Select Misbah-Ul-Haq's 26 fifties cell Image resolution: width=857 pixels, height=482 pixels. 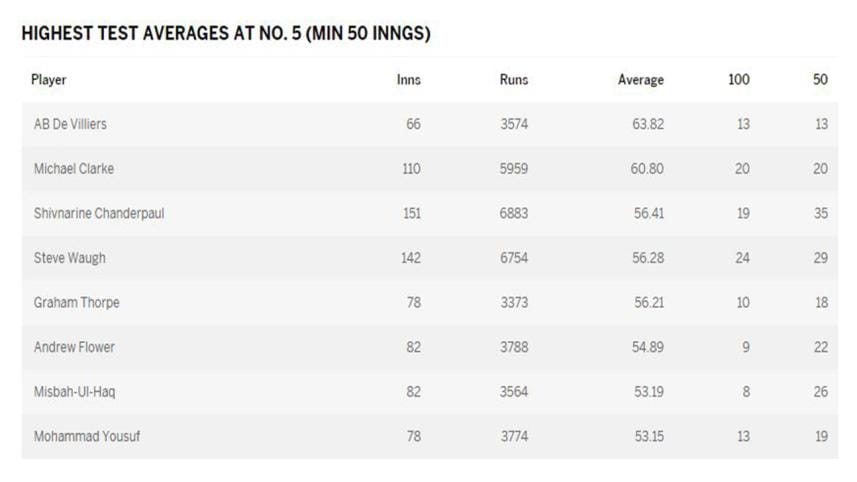[820, 392]
